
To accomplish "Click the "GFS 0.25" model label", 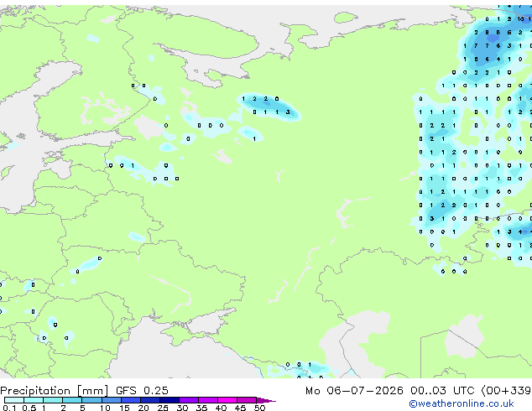I will click(142, 391).
